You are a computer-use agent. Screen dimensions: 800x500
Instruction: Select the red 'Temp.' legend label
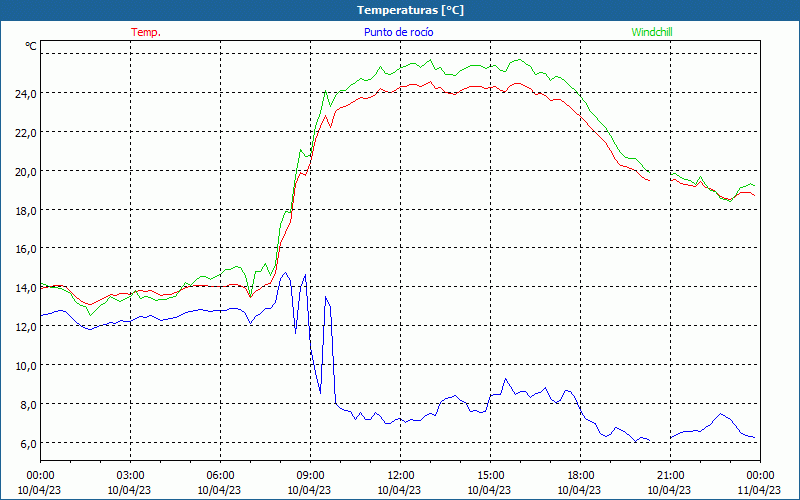146,32
